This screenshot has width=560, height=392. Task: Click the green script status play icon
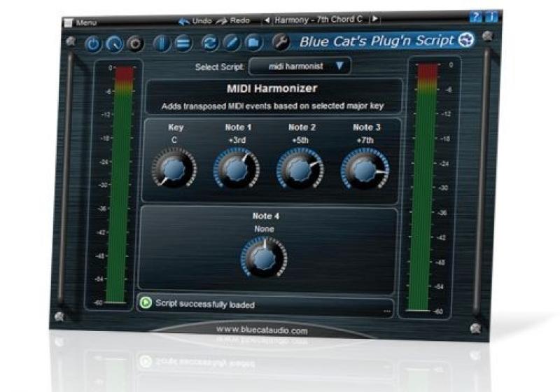click(x=146, y=302)
